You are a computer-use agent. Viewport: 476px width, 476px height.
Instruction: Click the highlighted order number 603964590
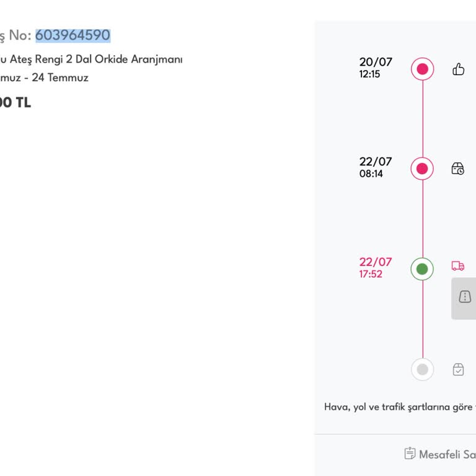click(73, 35)
